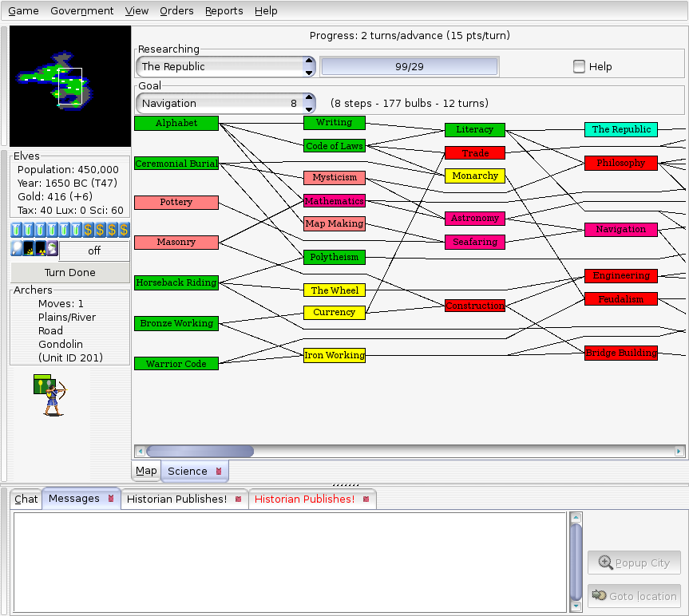689x616 pixels.
Task: Click the government bust indicator icon
Action: 52,248
